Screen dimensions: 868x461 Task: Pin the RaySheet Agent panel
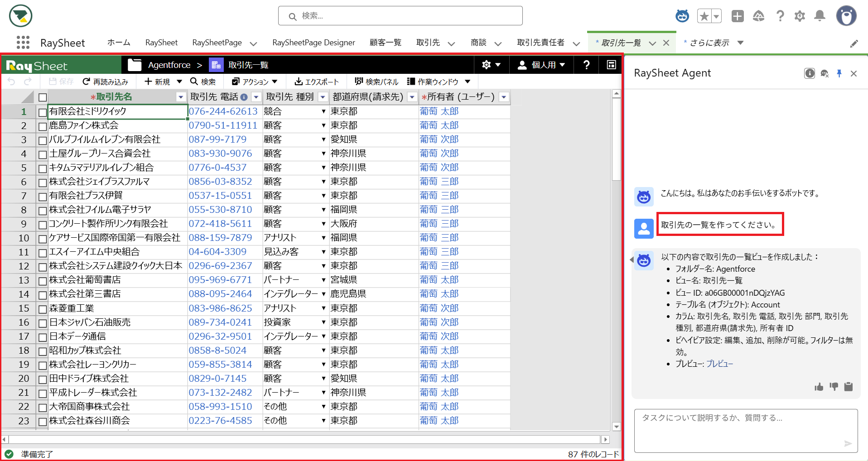(839, 73)
